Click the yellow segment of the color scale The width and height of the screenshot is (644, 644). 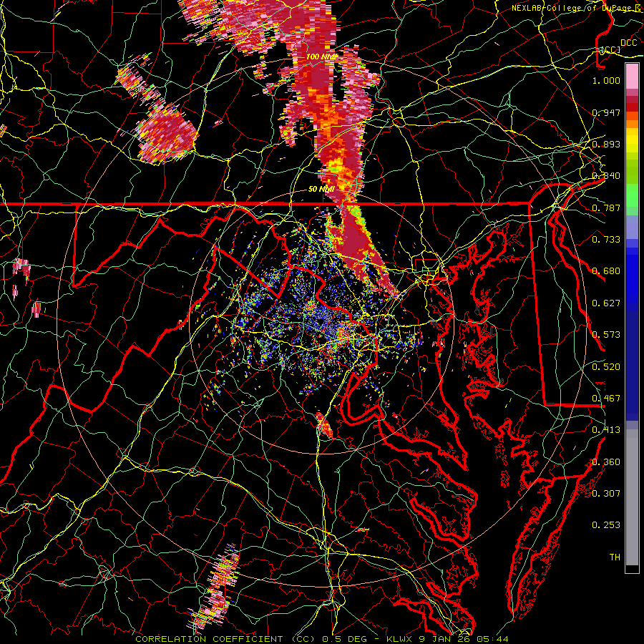(x=632, y=140)
